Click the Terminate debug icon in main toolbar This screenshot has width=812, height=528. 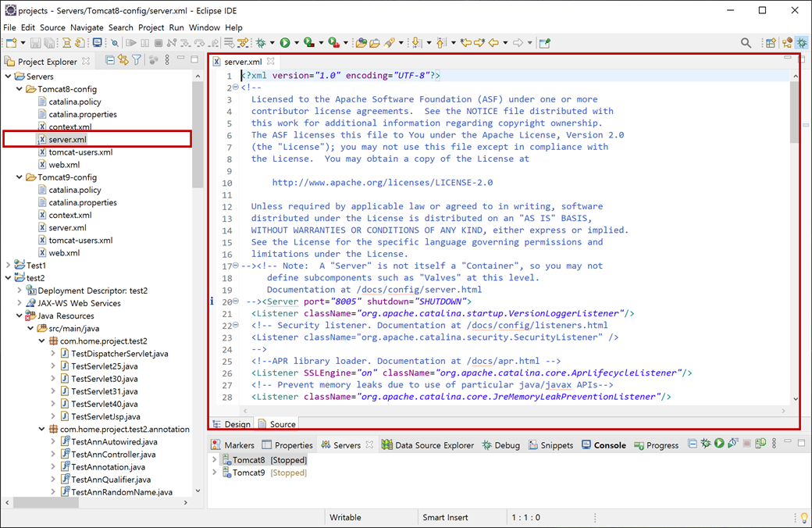pos(158,43)
